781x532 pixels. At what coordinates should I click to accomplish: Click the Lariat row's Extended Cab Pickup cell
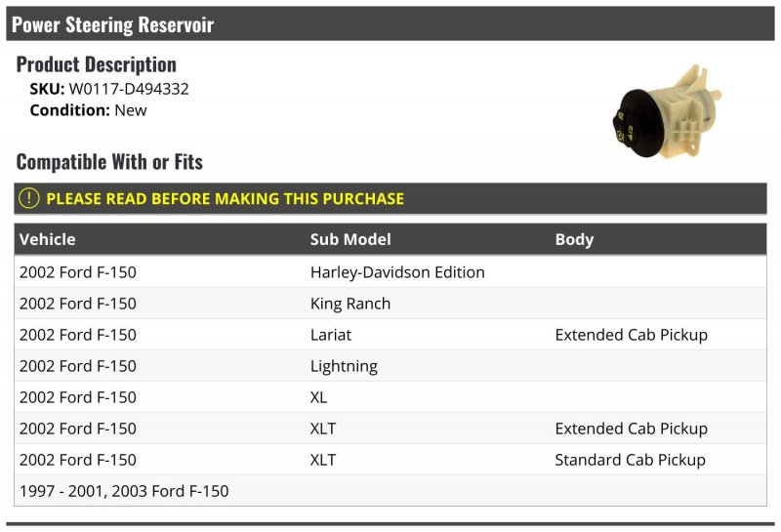(631, 335)
